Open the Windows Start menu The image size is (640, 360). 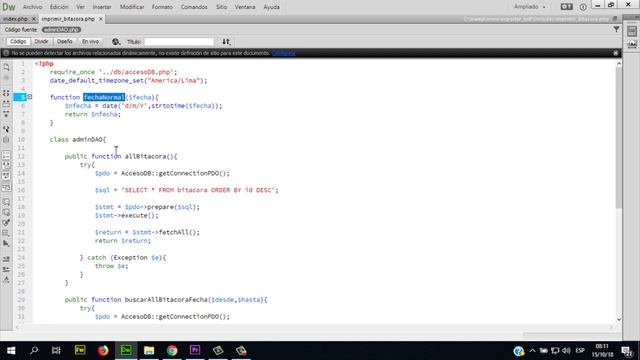click(x=11, y=351)
